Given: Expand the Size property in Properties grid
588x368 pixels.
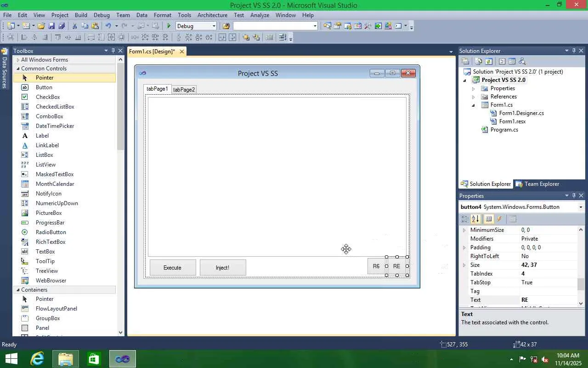Looking at the screenshot, I should tap(464, 265).
